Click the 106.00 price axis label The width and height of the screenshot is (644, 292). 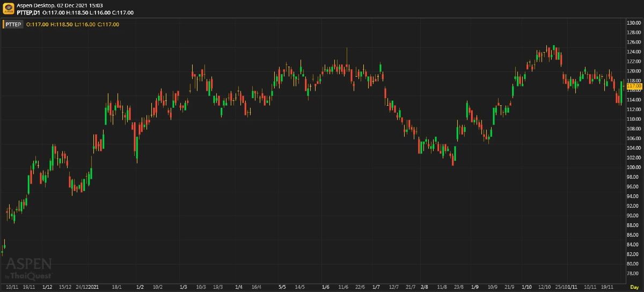pos(634,138)
